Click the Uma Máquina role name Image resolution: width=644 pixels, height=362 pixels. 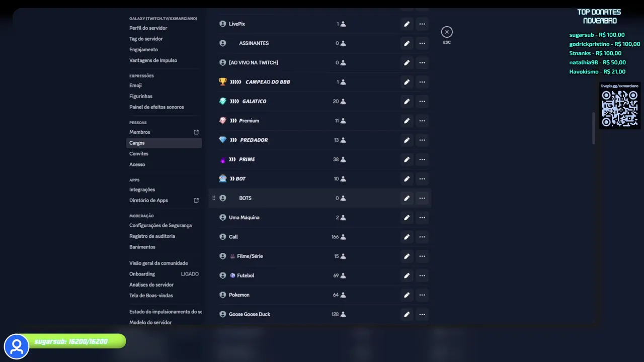tap(244, 218)
